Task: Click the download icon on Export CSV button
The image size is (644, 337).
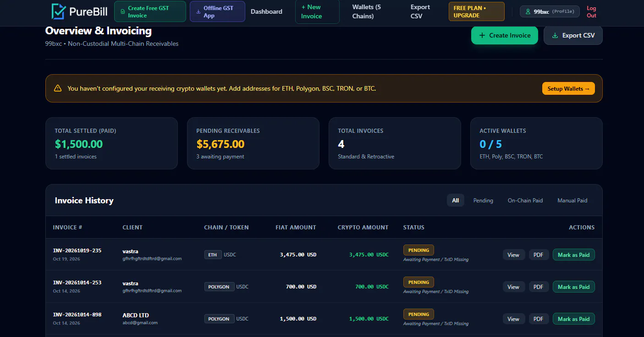Action: tap(555, 35)
